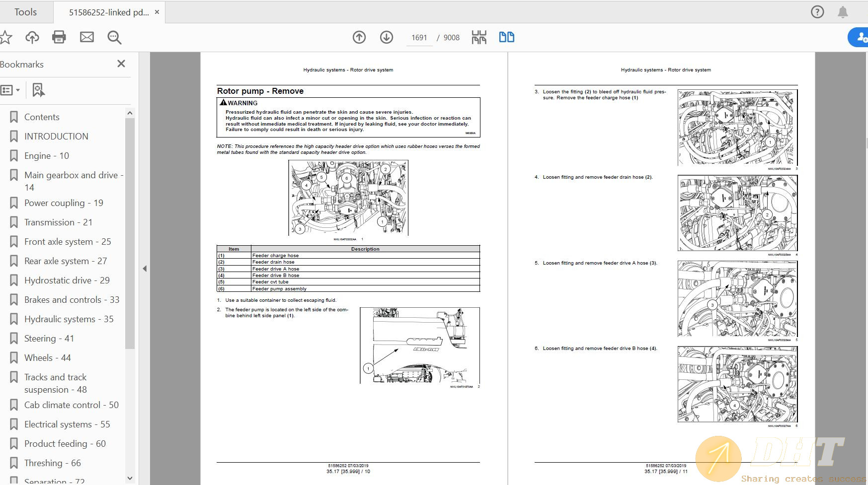Viewport: 868px width, 485px height.
Task: Select Front axle system - 25
Action: coord(68,242)
